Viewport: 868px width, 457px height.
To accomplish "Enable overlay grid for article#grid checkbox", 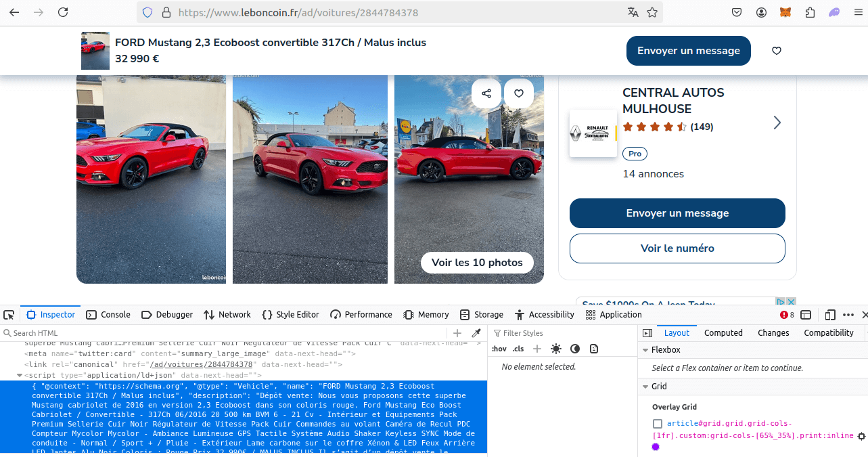I will pyautogui.click(x=658, y=424).
